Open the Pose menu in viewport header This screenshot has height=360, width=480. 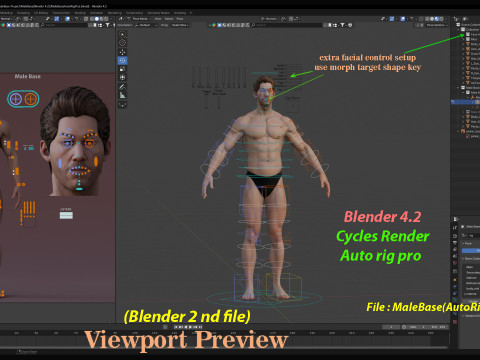pyautogui.click(x=180, y=19)
